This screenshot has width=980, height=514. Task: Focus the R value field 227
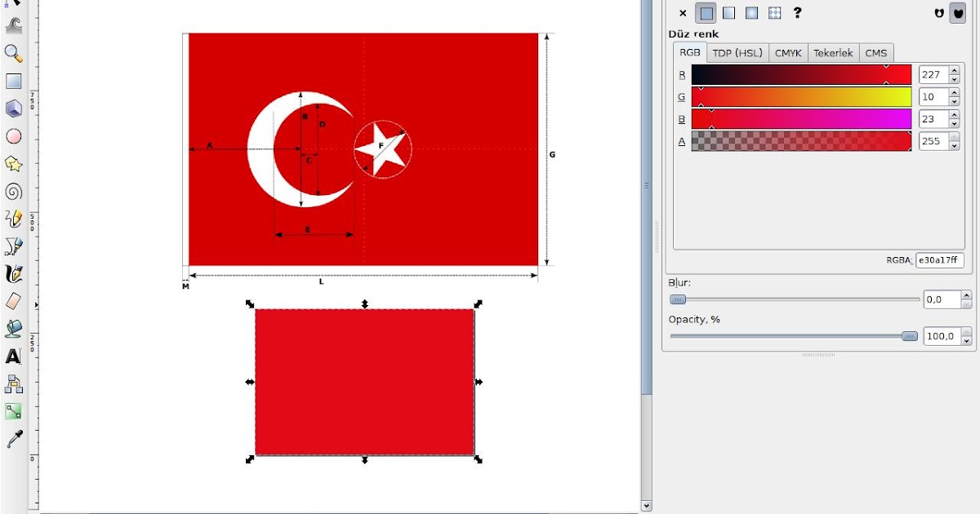click(933, 74)
